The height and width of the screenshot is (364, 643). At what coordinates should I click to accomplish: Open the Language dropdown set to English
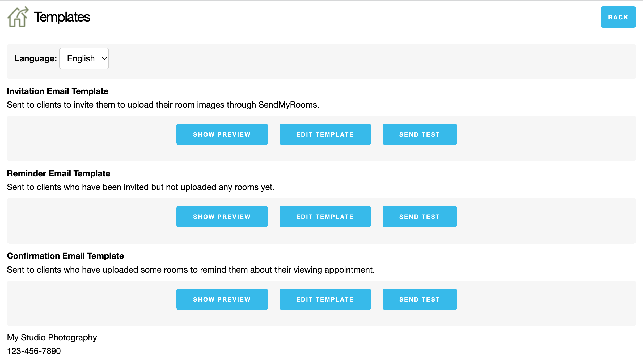[84, 58]
